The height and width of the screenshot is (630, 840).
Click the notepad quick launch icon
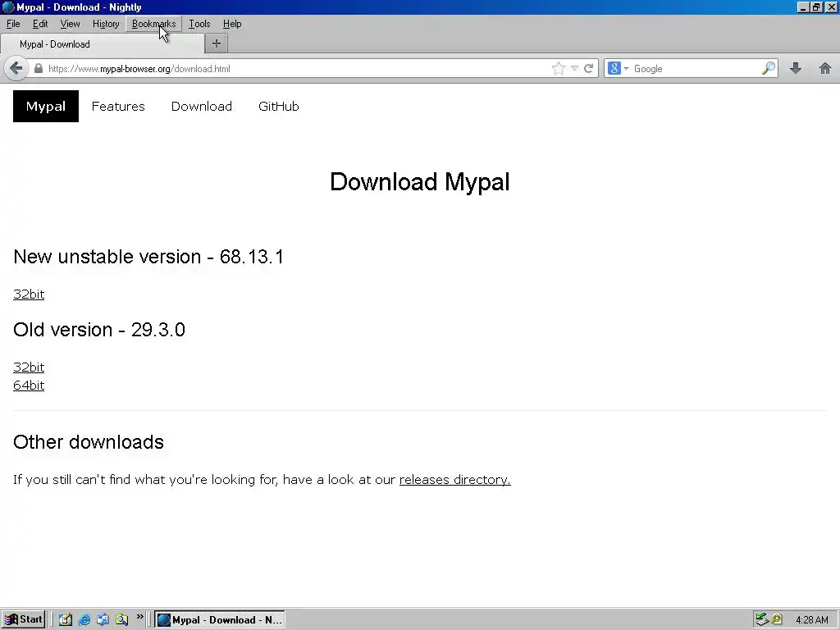point(66,619)
